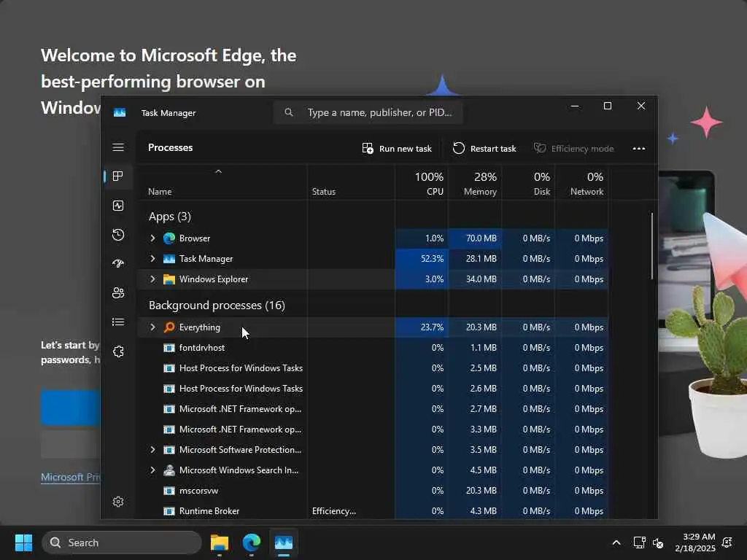Open Startup apps page from the sidebar
The width and height of the screenshot is (747, 560).
[x=118, y=263]
